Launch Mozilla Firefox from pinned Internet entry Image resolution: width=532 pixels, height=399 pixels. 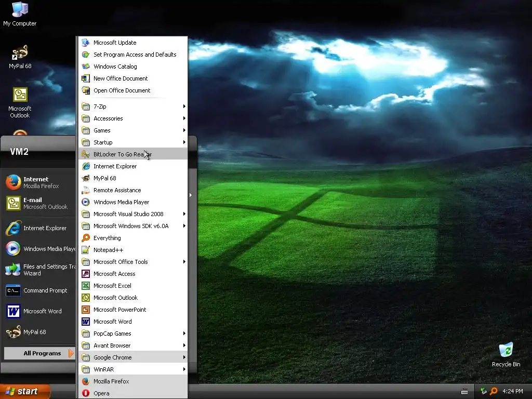click(x=40, y=182)
